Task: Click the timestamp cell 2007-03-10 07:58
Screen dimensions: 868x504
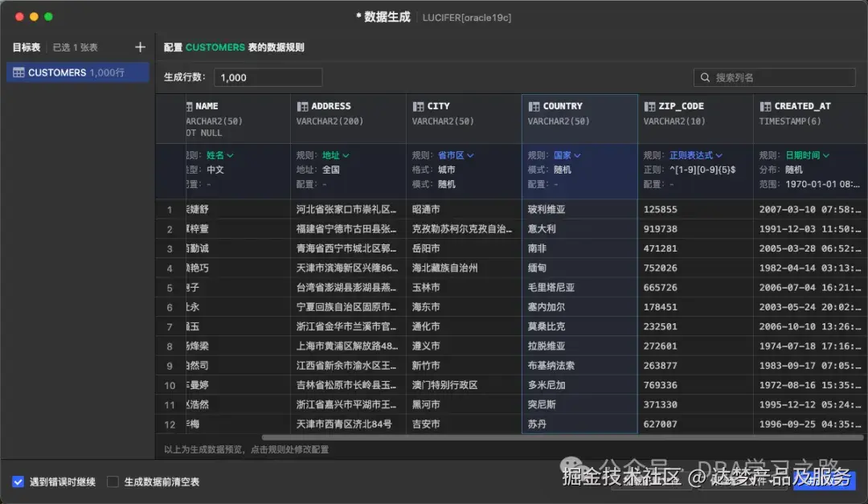Action: point(810,209)
